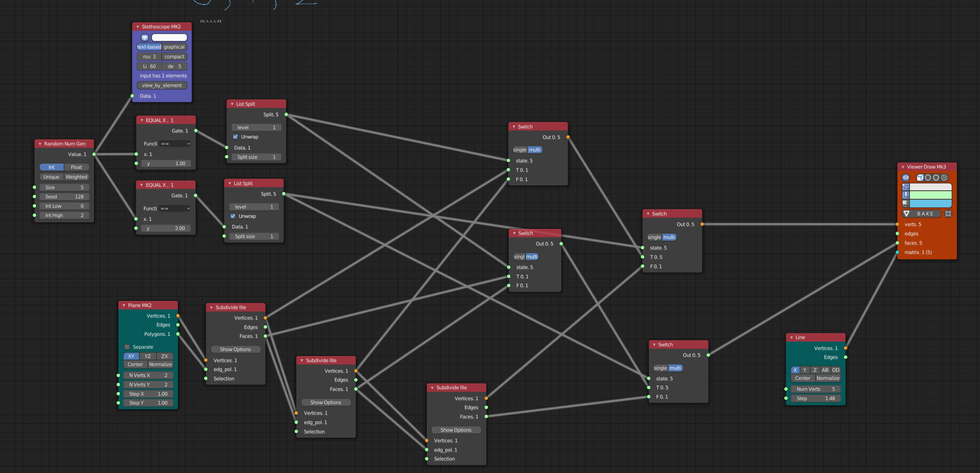Open the light blue face color swatch

click(931, 203)
